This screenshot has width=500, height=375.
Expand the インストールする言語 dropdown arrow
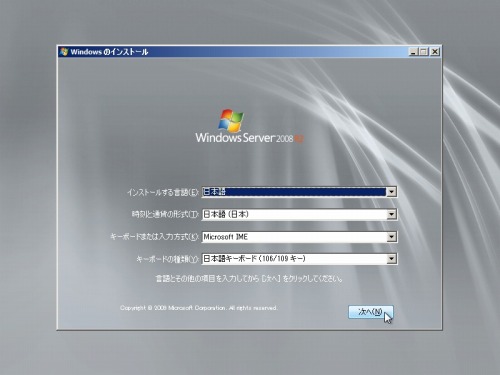[x=391, y=192]
